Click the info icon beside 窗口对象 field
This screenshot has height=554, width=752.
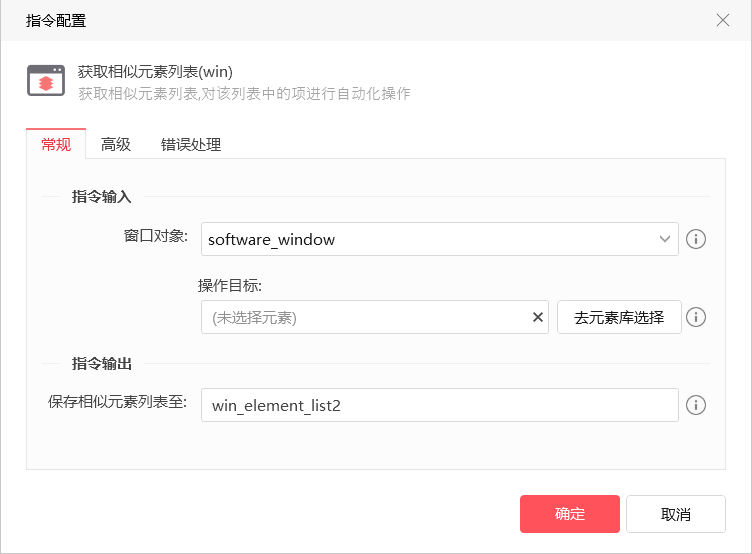click(x=695, y=239)
